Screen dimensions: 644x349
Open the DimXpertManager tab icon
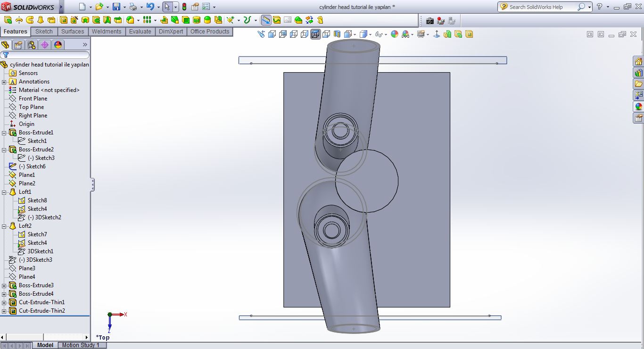coord(45,45)
